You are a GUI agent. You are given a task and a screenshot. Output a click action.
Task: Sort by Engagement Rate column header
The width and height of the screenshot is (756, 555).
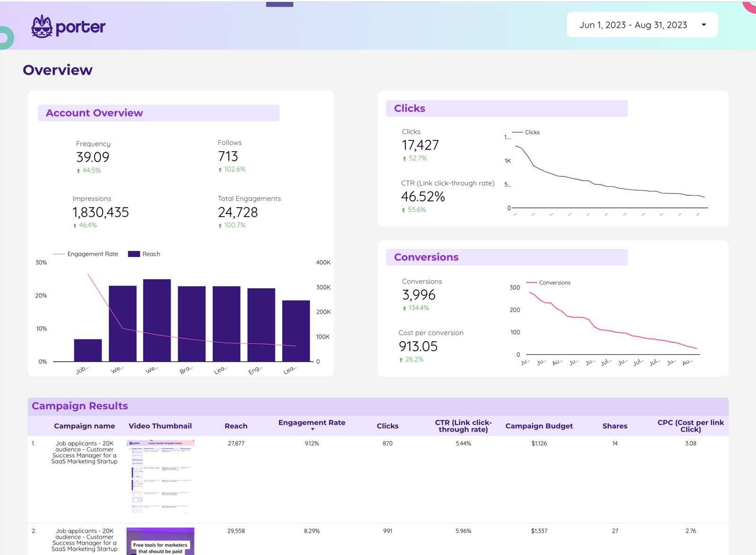tap(311, 423)
